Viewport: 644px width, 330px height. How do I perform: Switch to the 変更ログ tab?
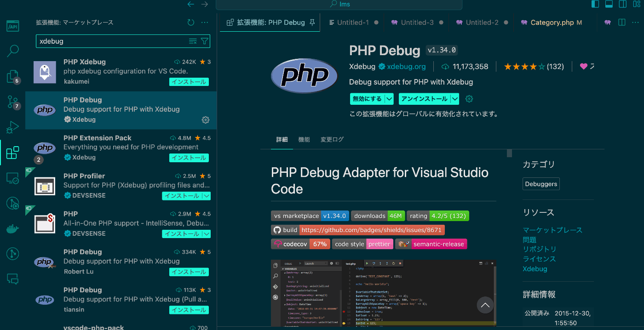pos(332,139)
